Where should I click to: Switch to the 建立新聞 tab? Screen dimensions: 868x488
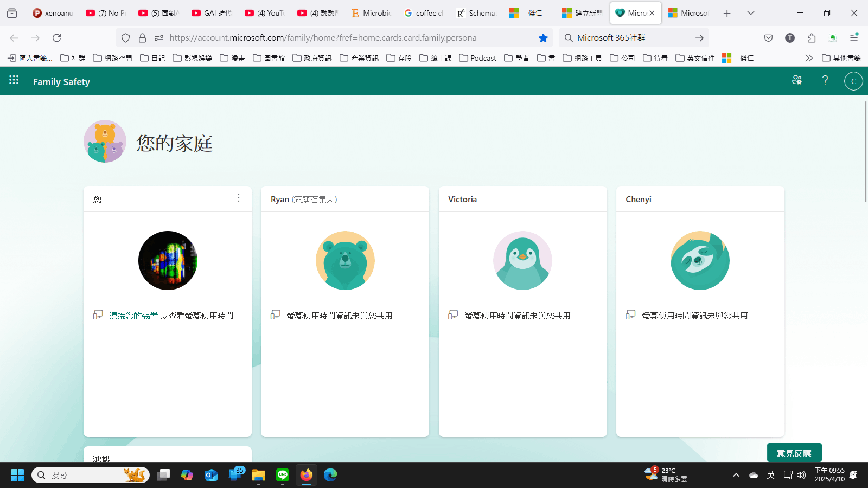(x=583, y=13)
